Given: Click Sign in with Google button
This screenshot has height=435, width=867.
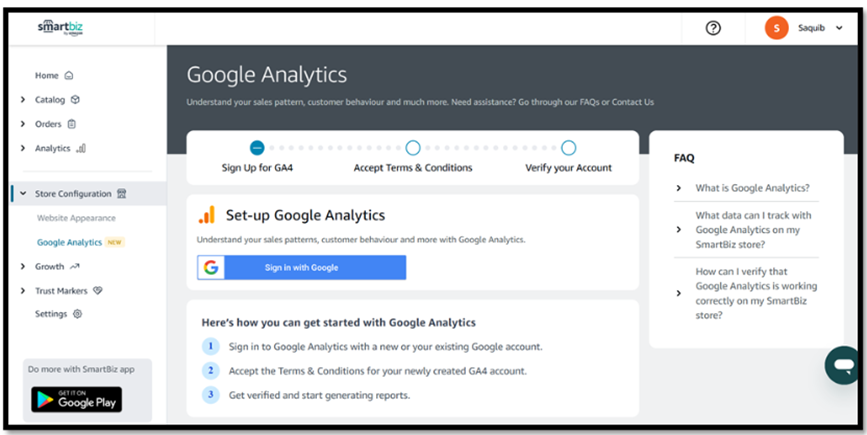Looking at the screenshot, I should [301, 267].
